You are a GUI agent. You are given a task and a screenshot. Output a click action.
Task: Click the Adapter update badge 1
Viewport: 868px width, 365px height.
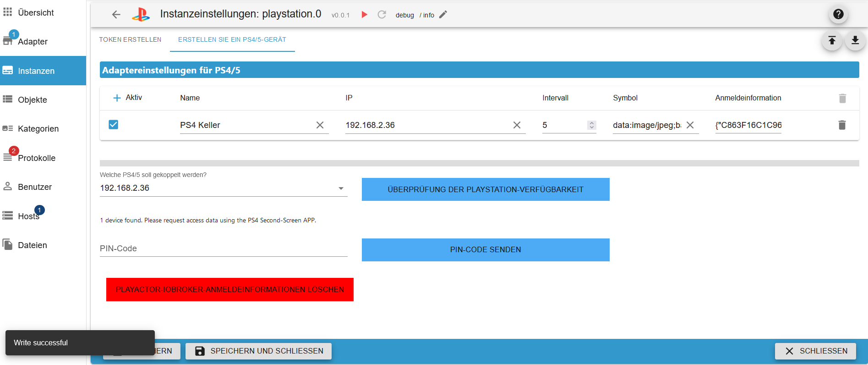14,34
